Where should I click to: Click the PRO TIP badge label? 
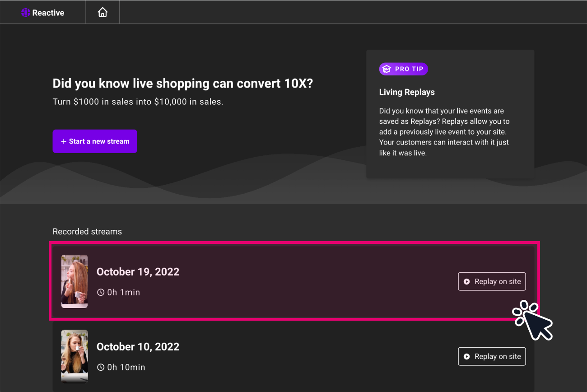click(x=409, y=69)
